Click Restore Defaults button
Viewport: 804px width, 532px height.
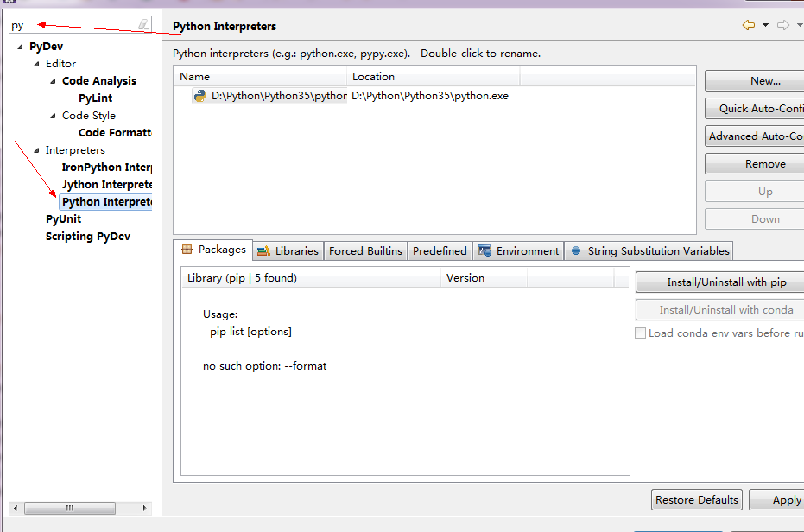(x=697, y=500)
